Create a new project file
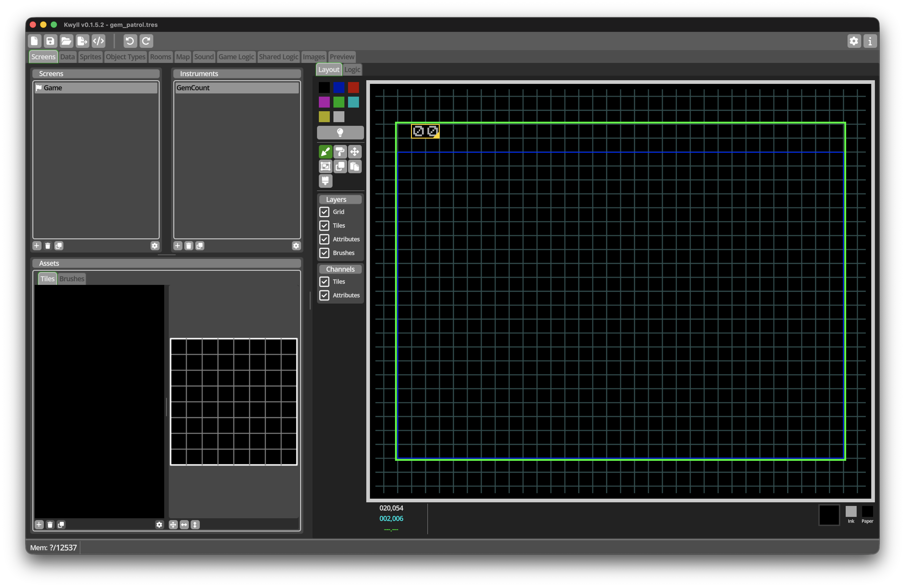 click(35, 41)
